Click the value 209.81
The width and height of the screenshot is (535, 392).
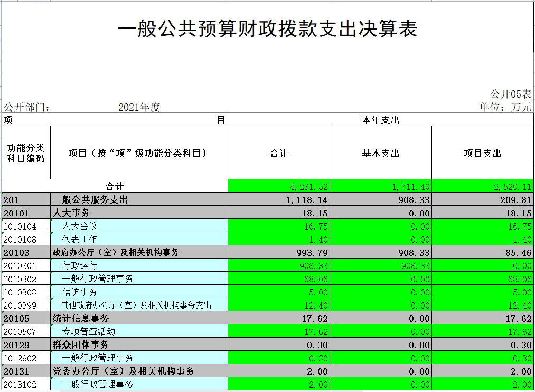(483, 199)
